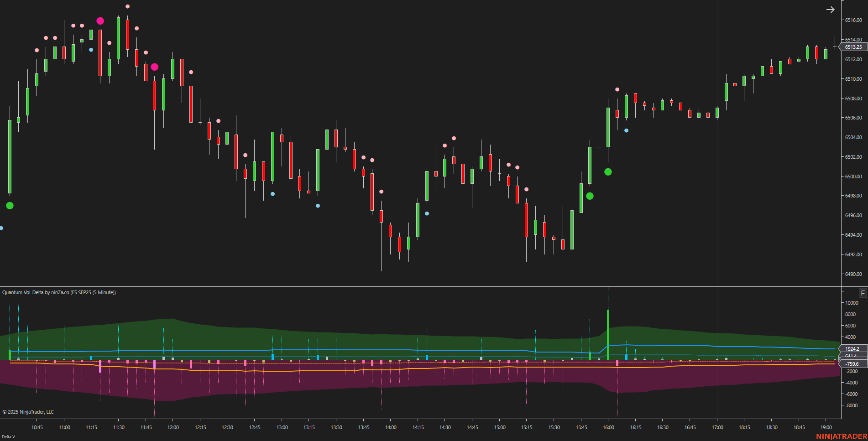Click the F button in indicator panel

(x=863, y=293)
